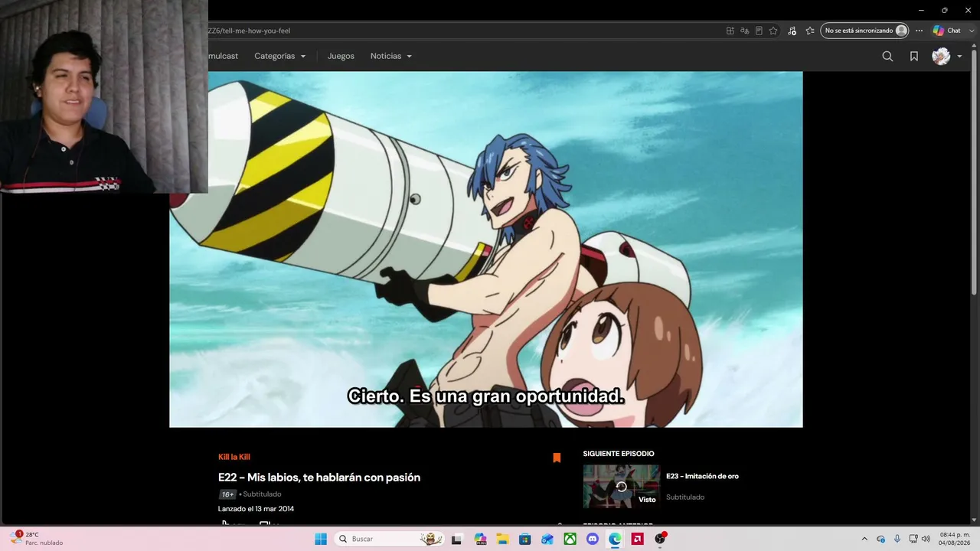Add this page to favorites star
980x551 pixels.
pos(773,31)
